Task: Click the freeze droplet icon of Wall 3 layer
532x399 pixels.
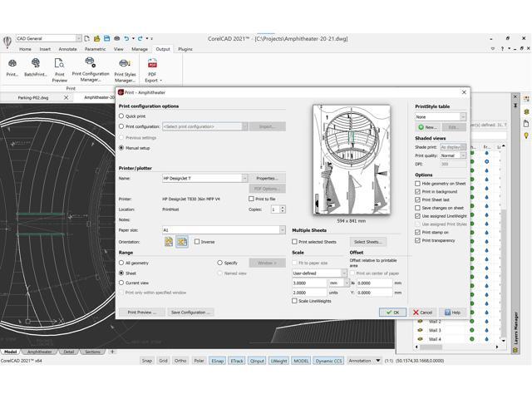Action: (x=486, y=330)
